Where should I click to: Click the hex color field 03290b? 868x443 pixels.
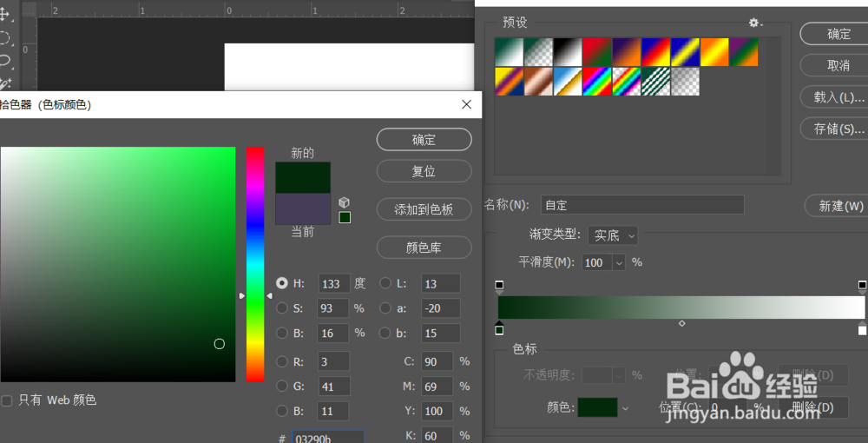tap(328, 437)
